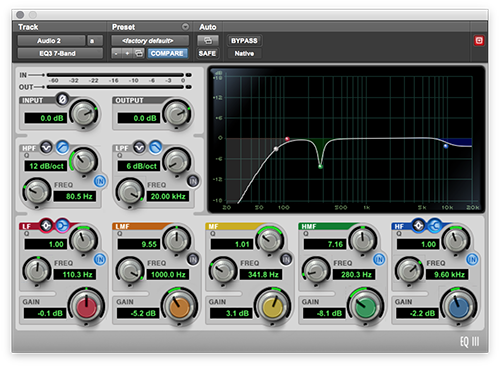Click the previous preset minus button
Image resolution: width=500 pixels, height=367 pixels.
[x=116, y=53]
